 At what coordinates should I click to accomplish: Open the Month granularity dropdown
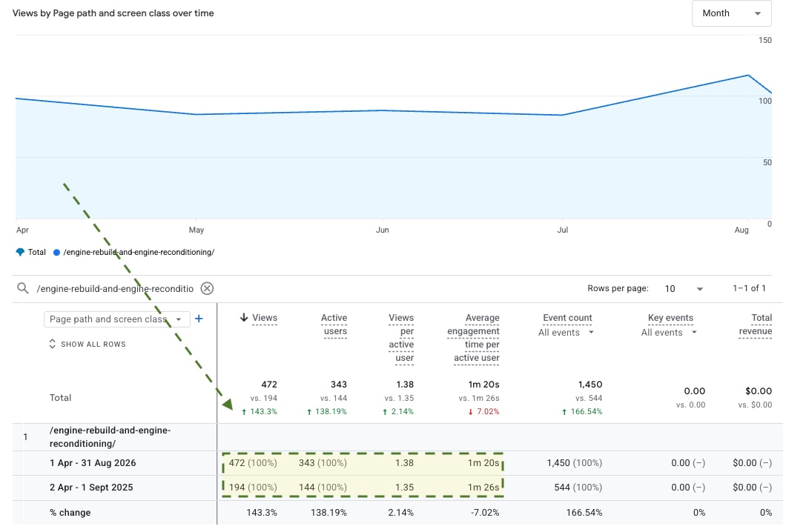pos(731,13)
